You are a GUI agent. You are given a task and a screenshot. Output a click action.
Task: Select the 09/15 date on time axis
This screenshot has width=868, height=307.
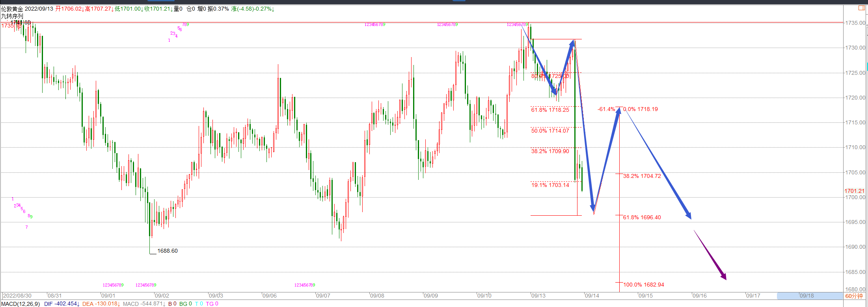[x=645, y=296]
